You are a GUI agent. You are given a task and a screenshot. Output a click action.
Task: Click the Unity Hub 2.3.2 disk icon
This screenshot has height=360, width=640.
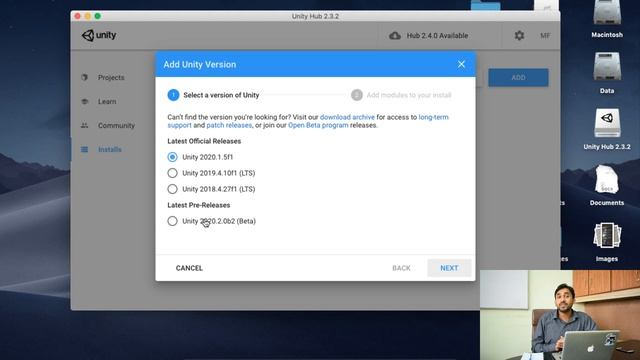[x=607, y=122]
